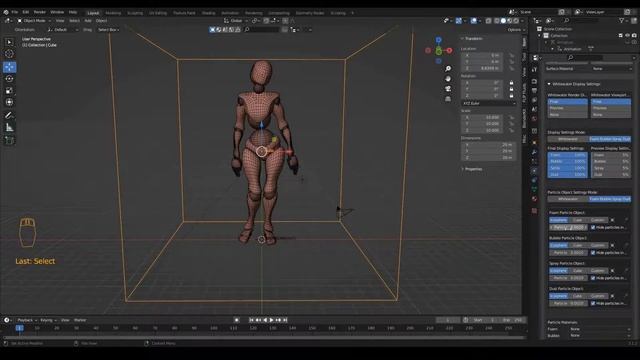Image resolution: width=640 pixels, height=360 pixels.
Task: Toggle Collection visibility eye in outliner
Action: pyautogui.click(x=627, y=36)
